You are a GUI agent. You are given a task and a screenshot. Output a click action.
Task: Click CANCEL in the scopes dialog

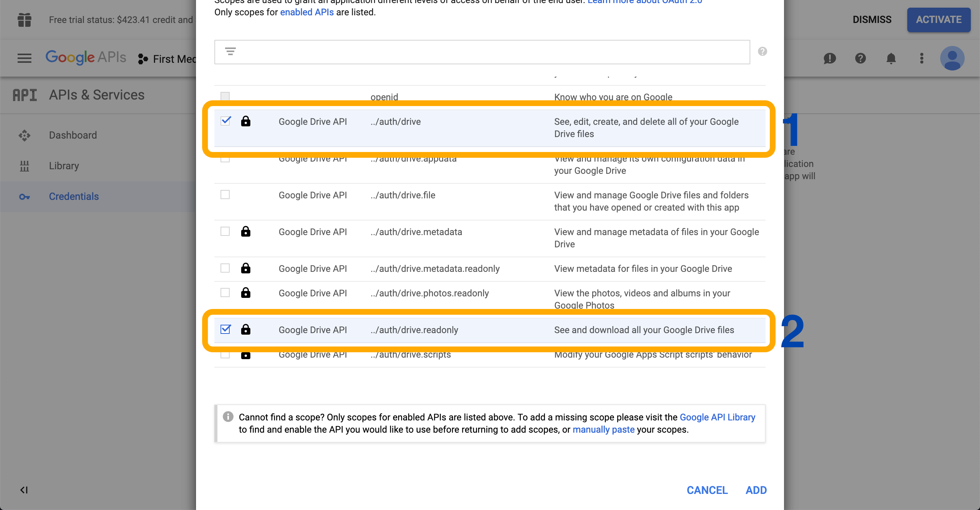click(x=707, y=490)
